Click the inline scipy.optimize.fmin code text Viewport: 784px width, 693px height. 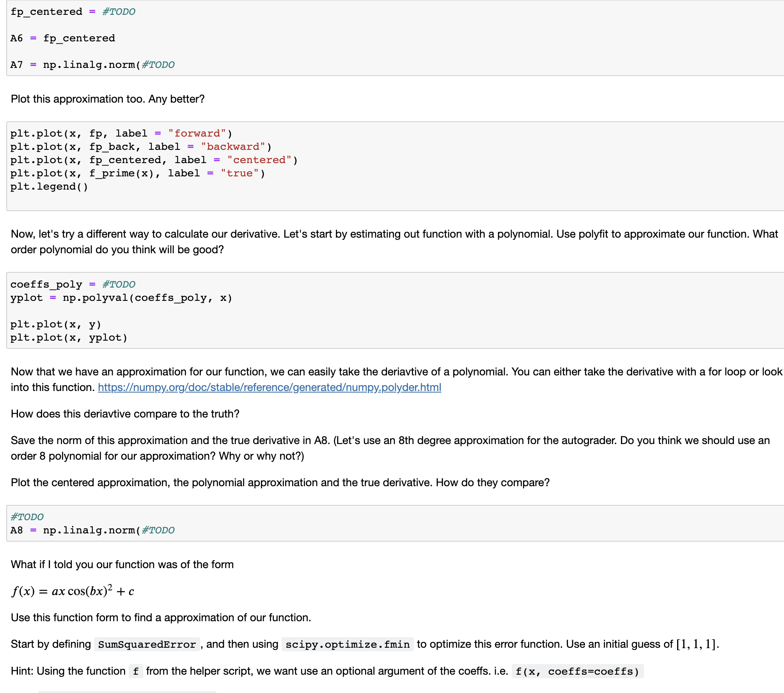pos(347,644)
